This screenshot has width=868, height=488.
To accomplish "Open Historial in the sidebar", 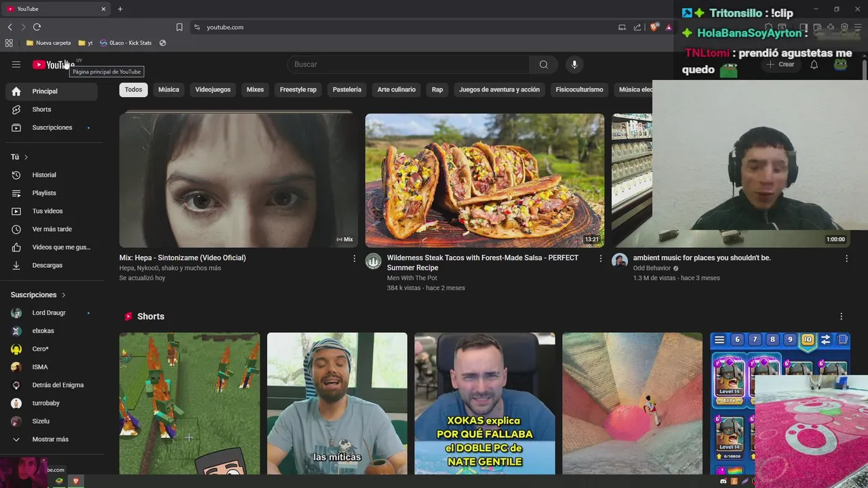I will 52,175.
